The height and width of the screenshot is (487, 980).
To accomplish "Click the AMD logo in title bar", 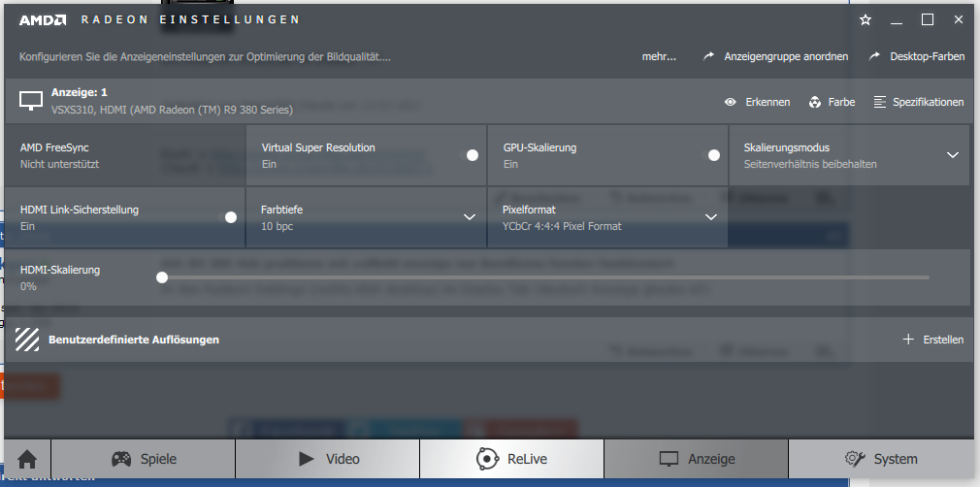I will pos(43,20).
